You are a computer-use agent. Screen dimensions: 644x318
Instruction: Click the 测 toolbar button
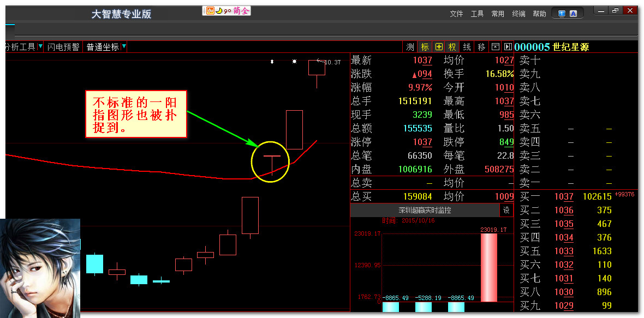(x=410, y=47)
